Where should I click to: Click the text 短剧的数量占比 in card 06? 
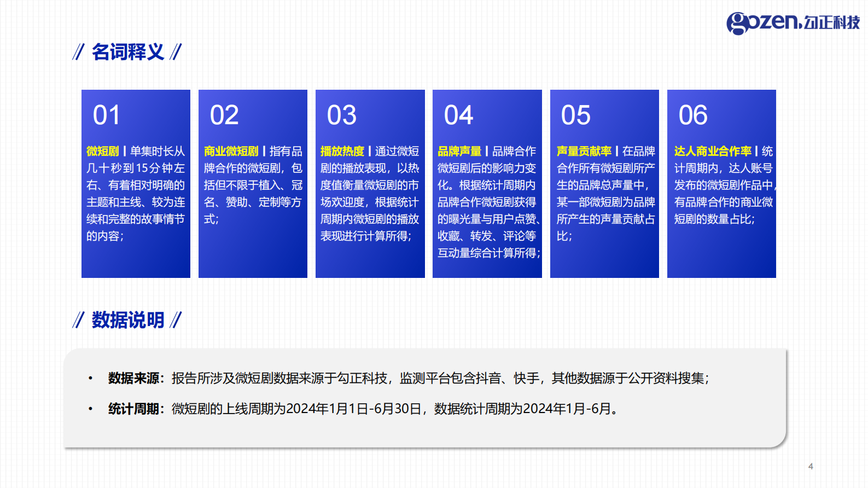point(713,219)
